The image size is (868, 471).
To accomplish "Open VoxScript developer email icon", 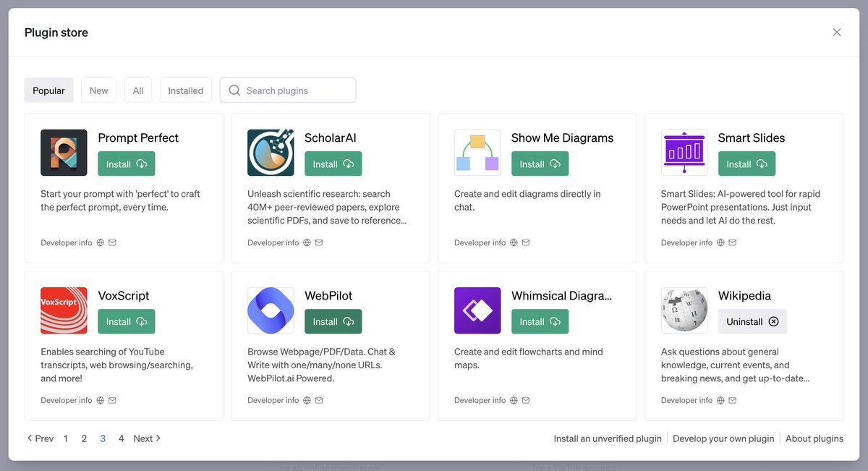I will click(x=112, y=401).
